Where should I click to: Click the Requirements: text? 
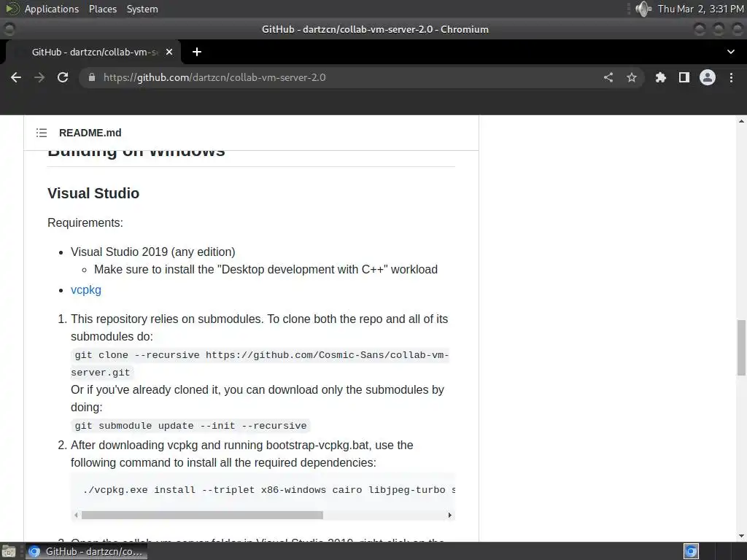(85, 223)
